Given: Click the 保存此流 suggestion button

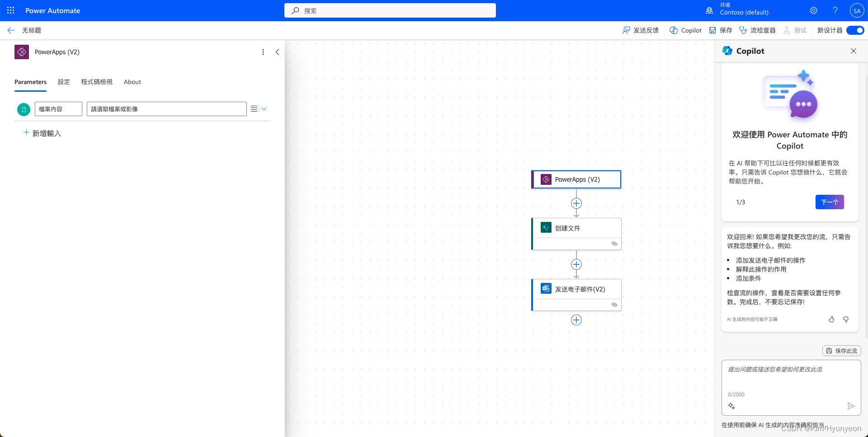Looking at the screenshot, I should [842, 351].
